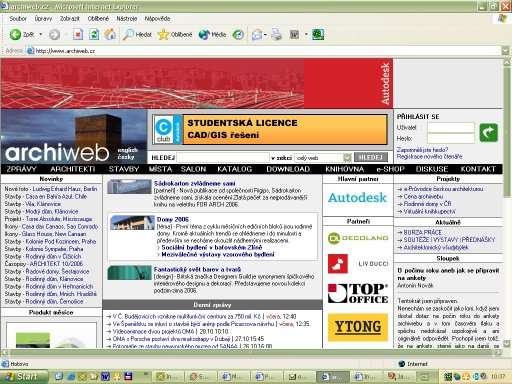Open Favorites (Oblíbené) star icon
The image size is (512, 384).
163,34
